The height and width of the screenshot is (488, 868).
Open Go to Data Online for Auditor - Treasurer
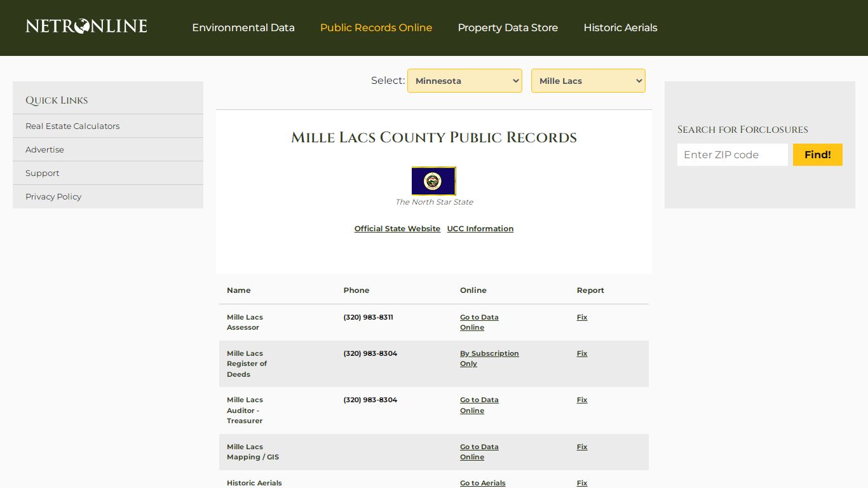479,405
